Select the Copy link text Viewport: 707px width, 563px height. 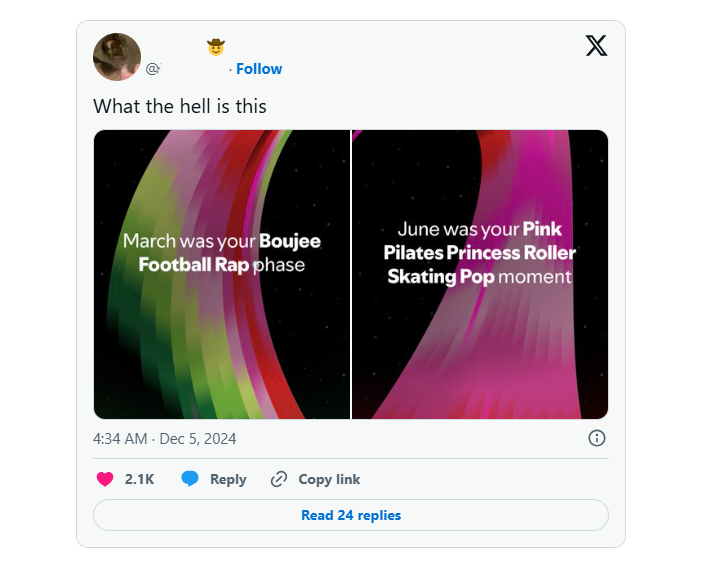329,479
